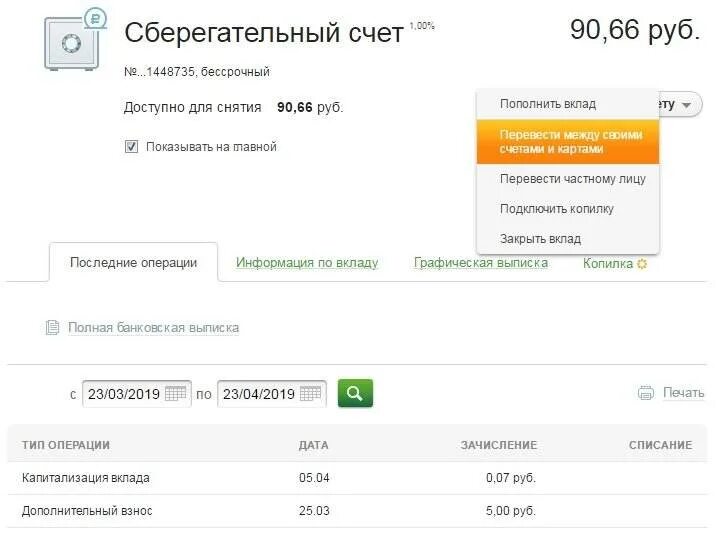Open the end date calendar icon

point(310,393)
